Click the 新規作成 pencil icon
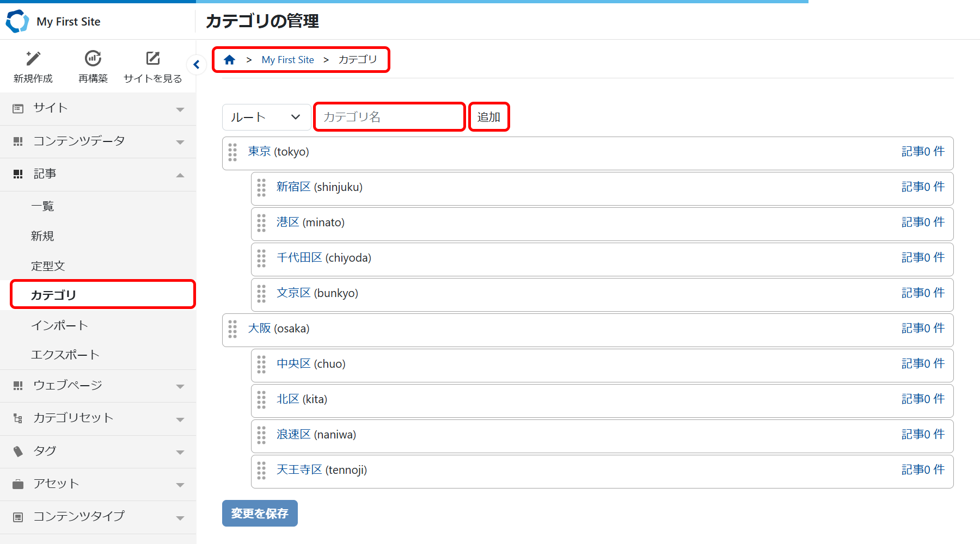Image resolution: width=980 pixels, height=544 pixels. point(33,58)
